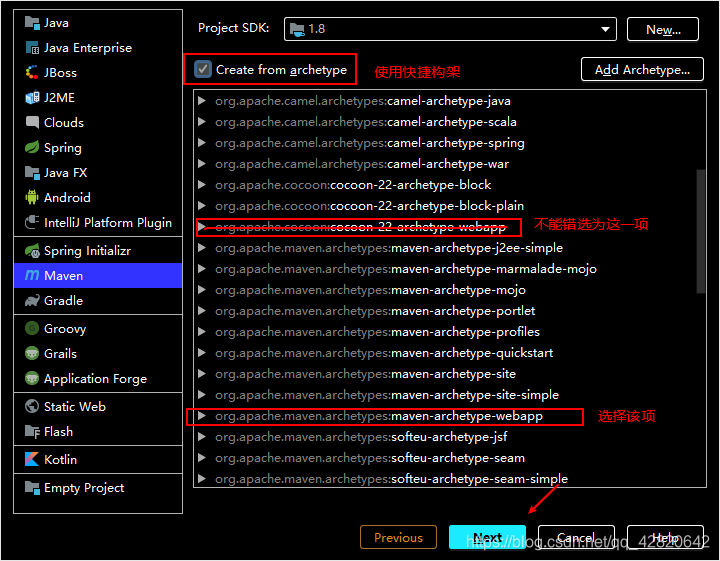This screenshot has width=720, height=561.
Task: Expand camel-archetype-war node
Action: pyautogui.click(x=202, y=164)
